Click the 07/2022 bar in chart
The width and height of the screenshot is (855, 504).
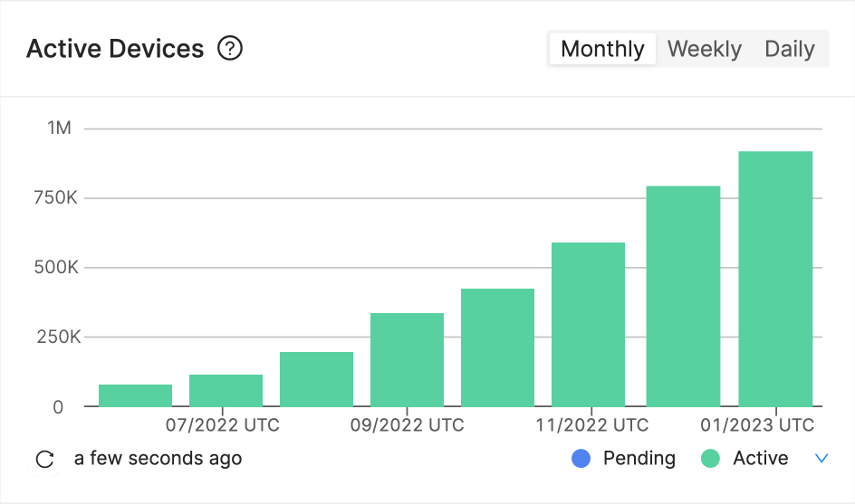tap(226, 390)
